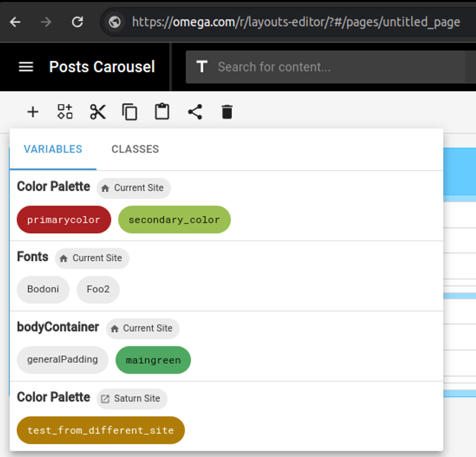Image resolution: width=476 pixels, height=457 pixels.
Task: Click the add (plus) icon in toolbar
Action: pos(33,112)
